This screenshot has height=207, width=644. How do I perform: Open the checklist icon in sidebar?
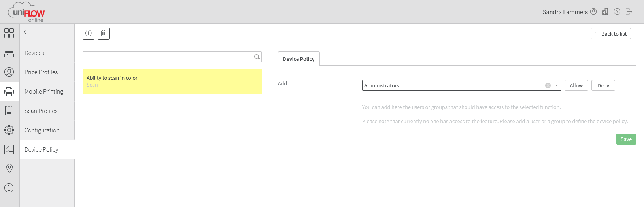tap(9, 149)
